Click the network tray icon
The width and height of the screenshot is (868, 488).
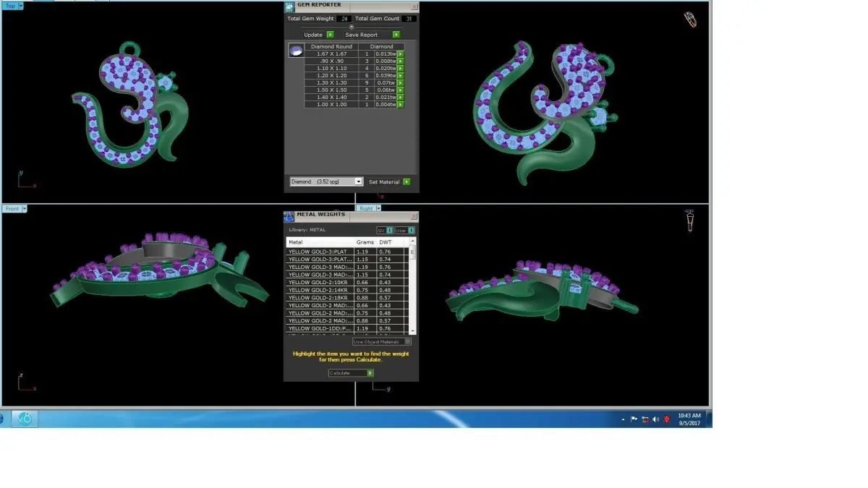pos(645,419)
